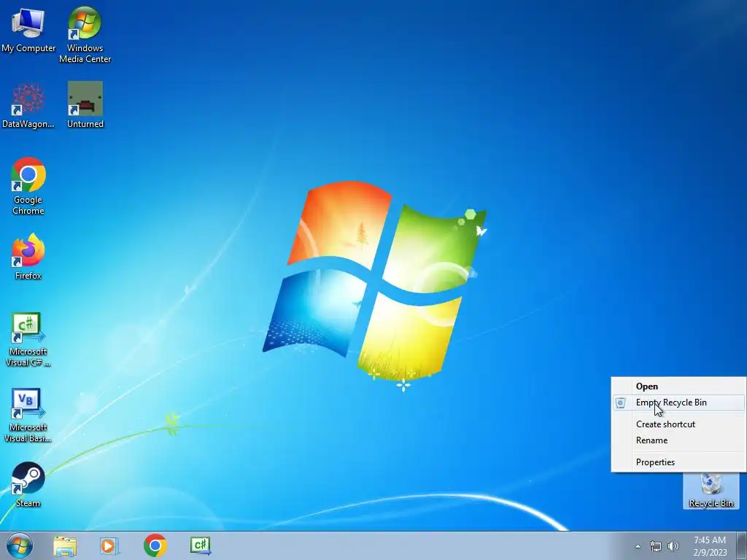
Task: Select the My Computer desktop icon
Action: (x=28, y=29)
